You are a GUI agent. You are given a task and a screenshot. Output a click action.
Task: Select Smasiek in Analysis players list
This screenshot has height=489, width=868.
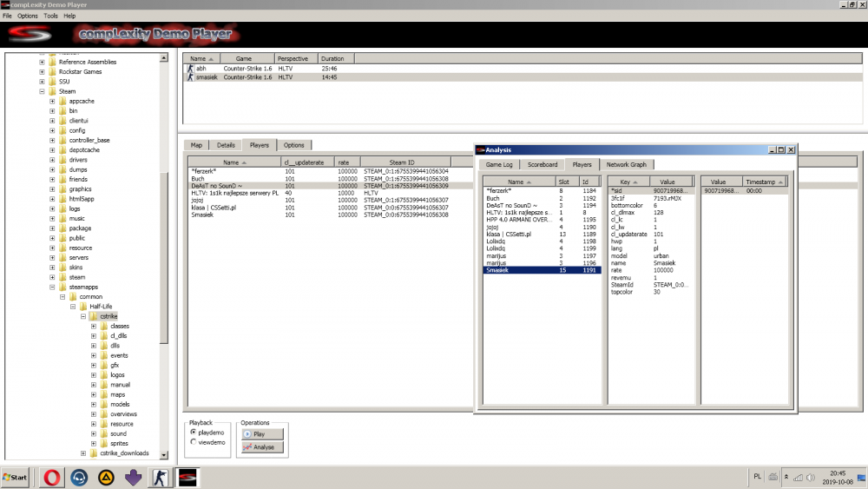coord(542,270)
